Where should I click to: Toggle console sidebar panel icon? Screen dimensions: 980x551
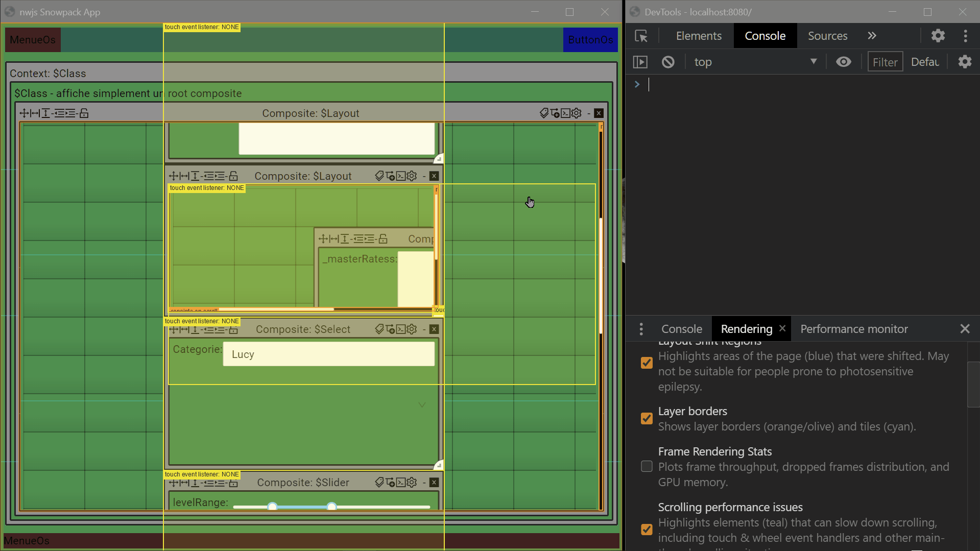point(640,62)
